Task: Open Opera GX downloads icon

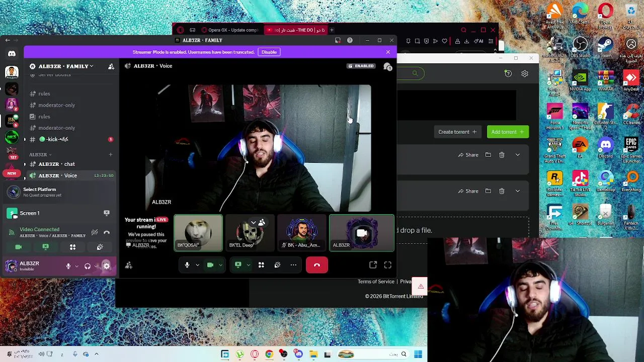Action: pos(467,41)
